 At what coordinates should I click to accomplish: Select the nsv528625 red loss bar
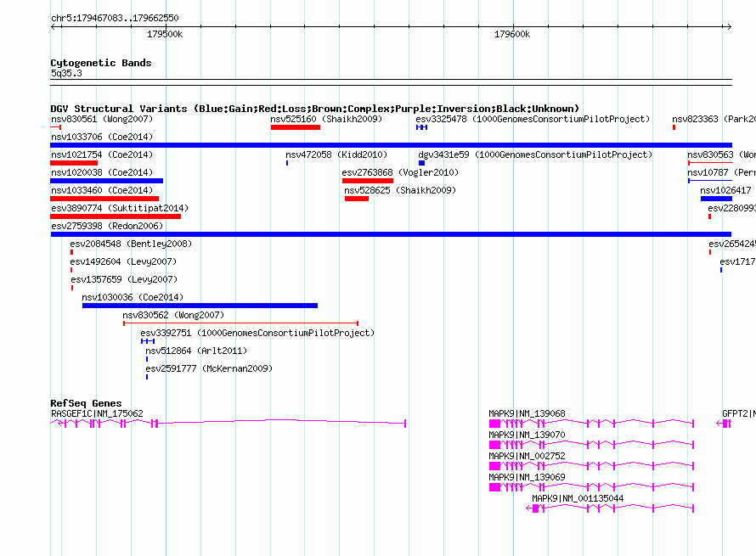357,199
